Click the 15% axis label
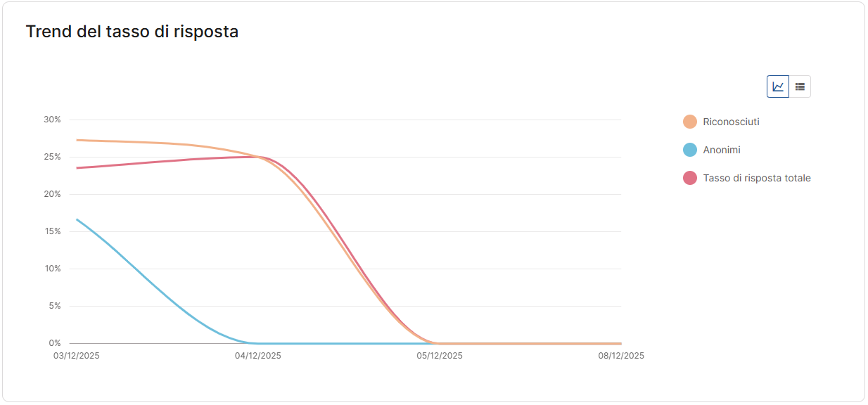 [x=52, y=231]
